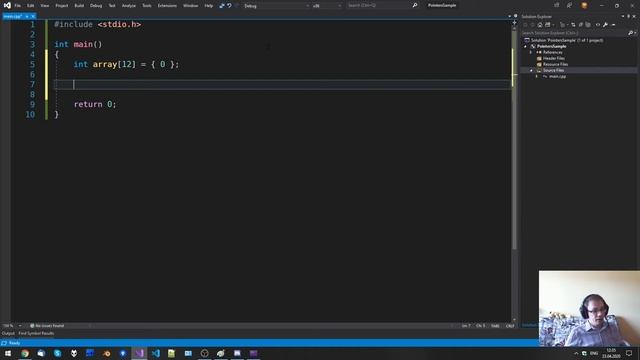Open the Solution Explorer window position dropdown
Viewport: 640px width, 360px height.
click(623, 16)
